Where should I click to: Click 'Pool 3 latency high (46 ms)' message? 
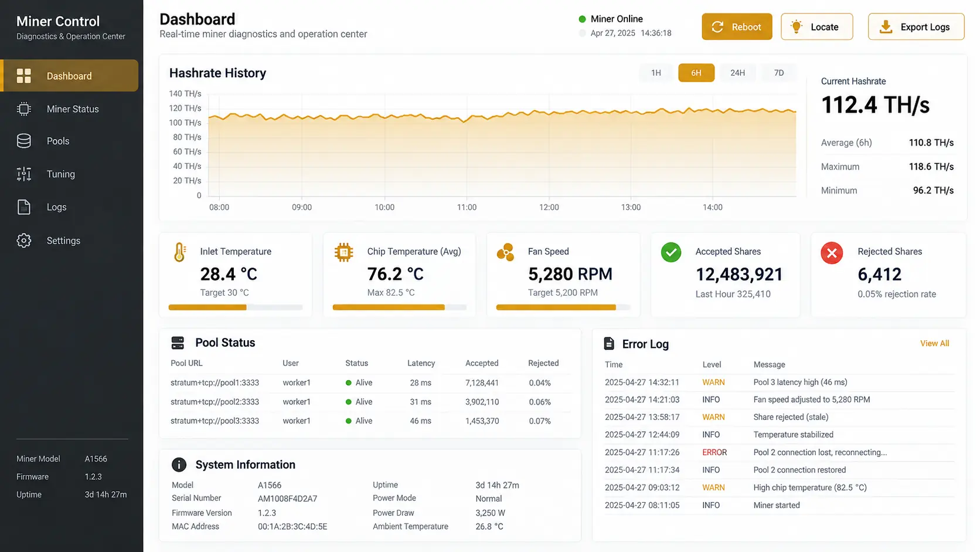pos(800,382)
